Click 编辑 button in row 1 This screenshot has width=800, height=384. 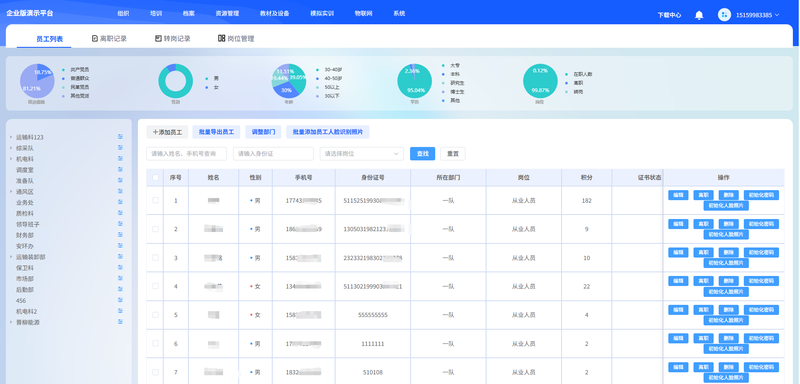click(678, 195)
